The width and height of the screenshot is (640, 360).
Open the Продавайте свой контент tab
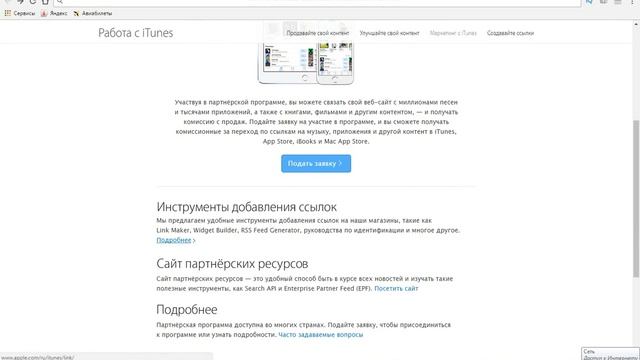click(318, 33)
